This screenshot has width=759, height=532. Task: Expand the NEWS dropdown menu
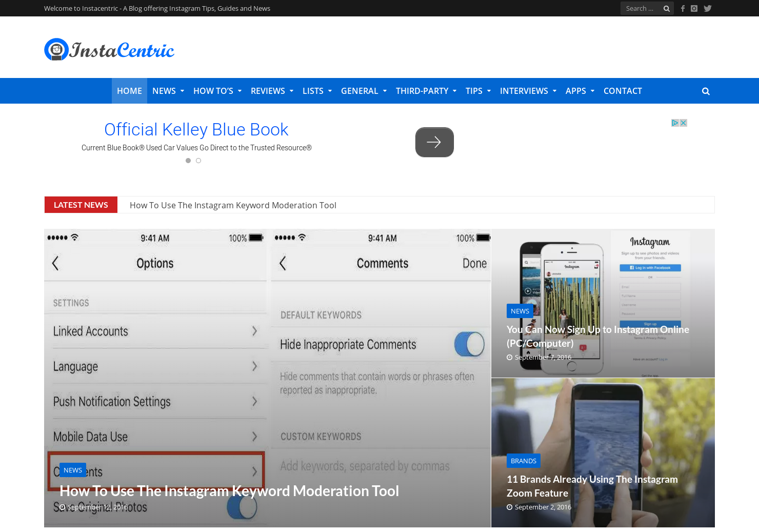168,91
